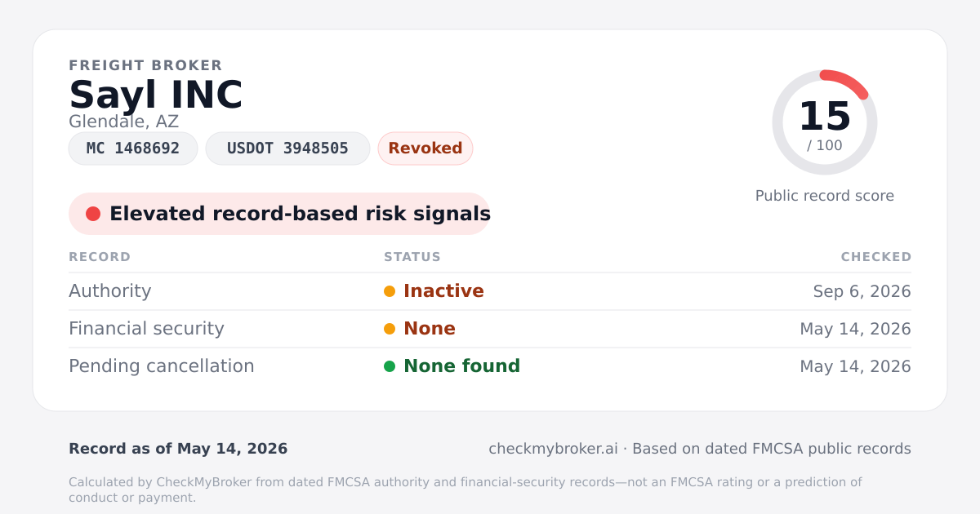Select the USDOT 3948505 badge
The image size is (980, 514).
click(x=287, y=148)
